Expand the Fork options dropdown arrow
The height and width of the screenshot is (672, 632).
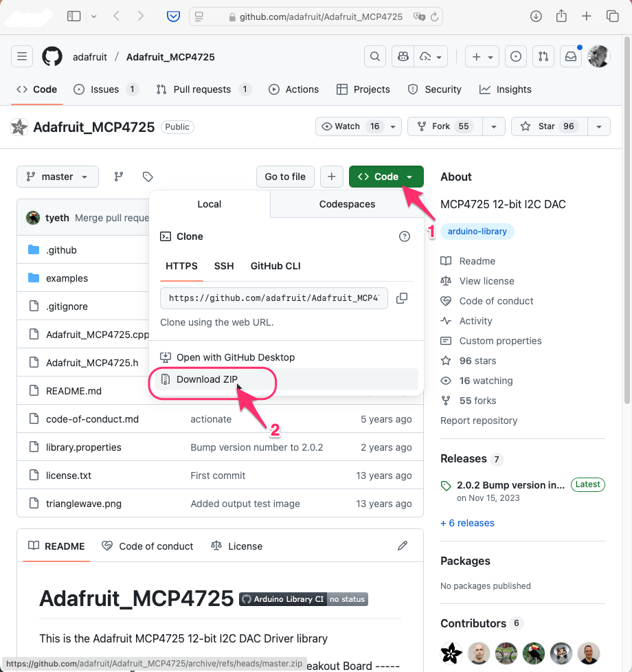494,126
